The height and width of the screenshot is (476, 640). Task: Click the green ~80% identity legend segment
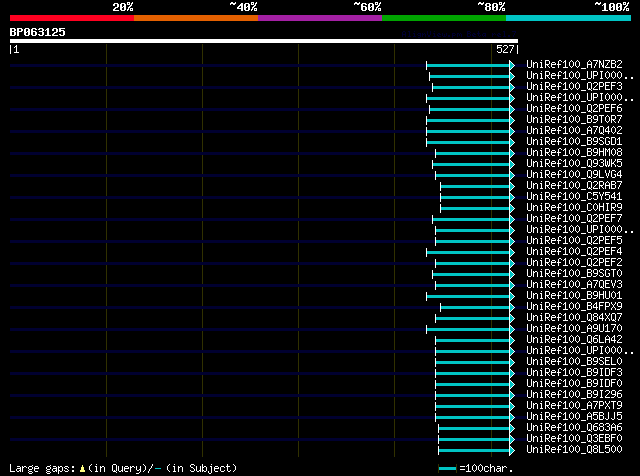point(444,18)
